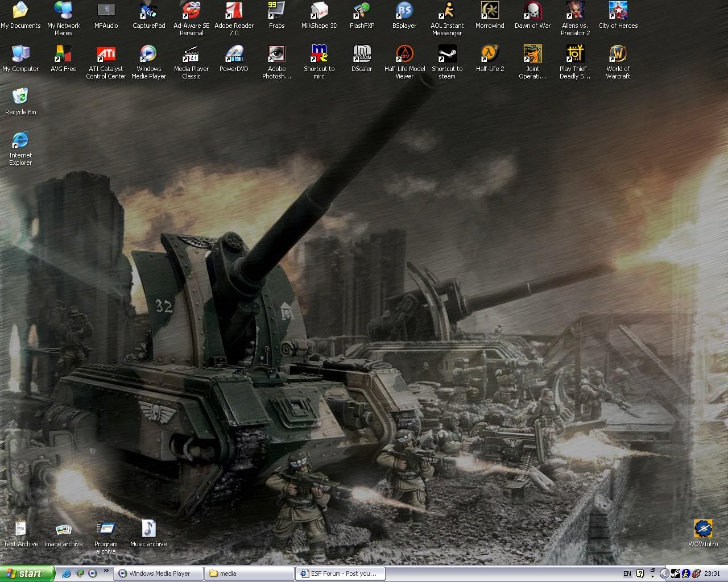The height and width of the screenshot is (582, 728).
Task: Launch the AVG Free shortcut
Action: [x=63, y=59]
